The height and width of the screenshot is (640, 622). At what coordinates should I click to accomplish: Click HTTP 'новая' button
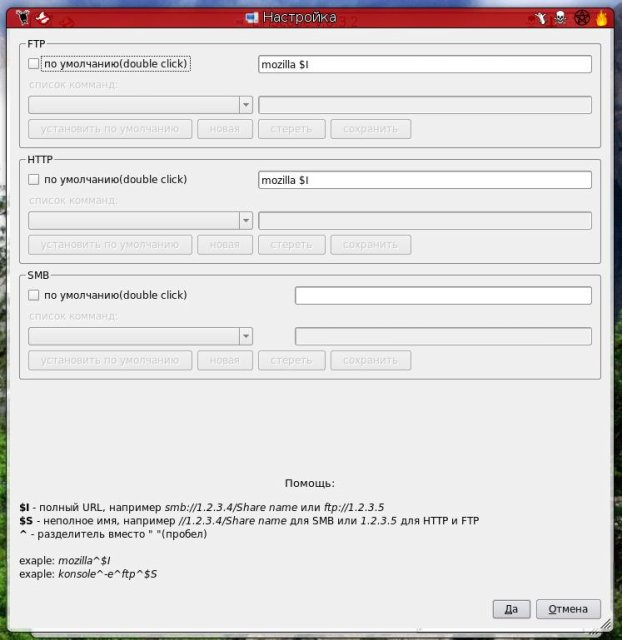pyautogui.click(x=225, y=245)
